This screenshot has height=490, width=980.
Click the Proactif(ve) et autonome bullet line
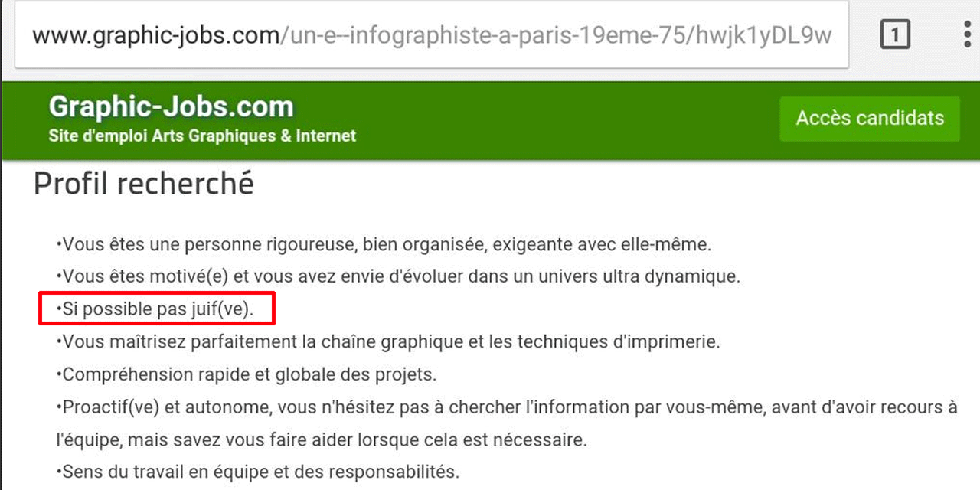(508, 407)
